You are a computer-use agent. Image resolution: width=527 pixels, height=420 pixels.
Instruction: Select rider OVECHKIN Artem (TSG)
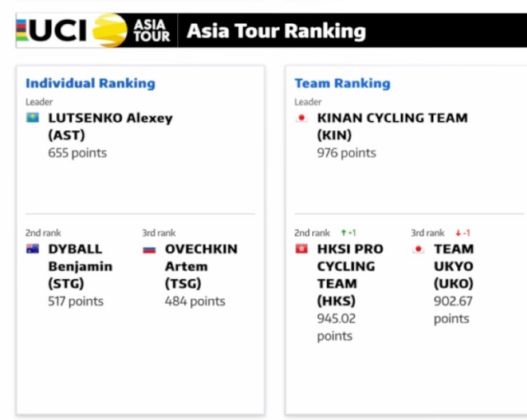click(x=201, y=266)
